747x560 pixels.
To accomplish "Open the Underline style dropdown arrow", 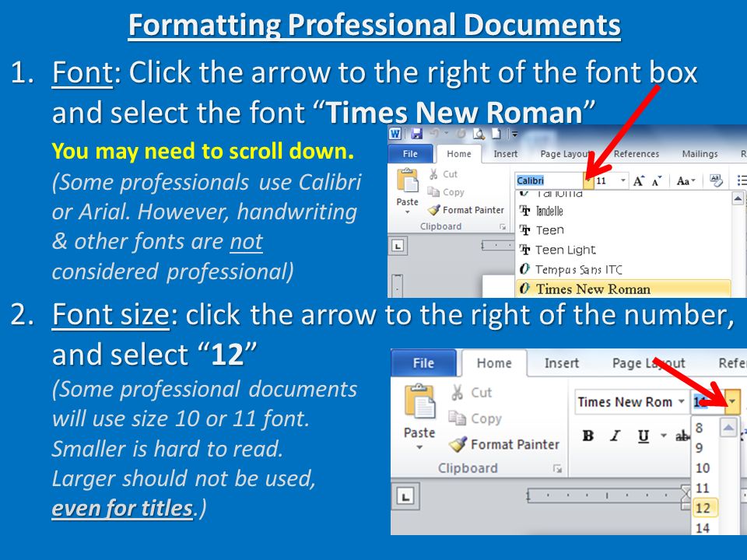I will tap(663, 436).
